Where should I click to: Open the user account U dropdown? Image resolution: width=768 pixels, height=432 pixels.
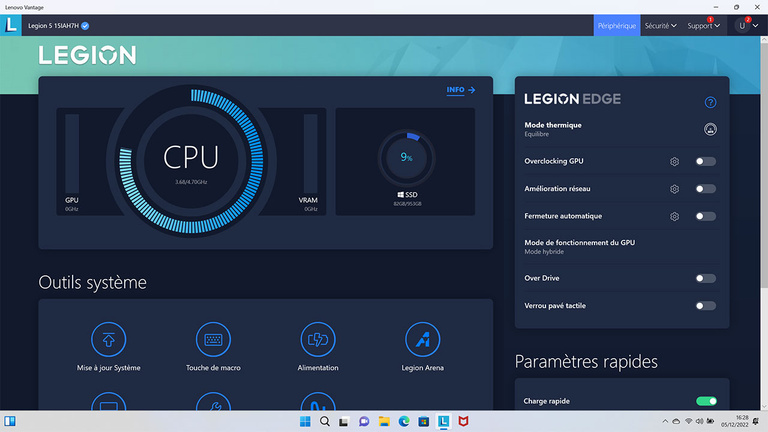coord(747,25)
